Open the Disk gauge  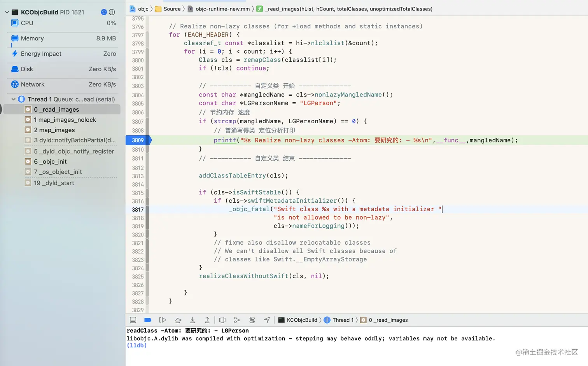click(63, 69)
